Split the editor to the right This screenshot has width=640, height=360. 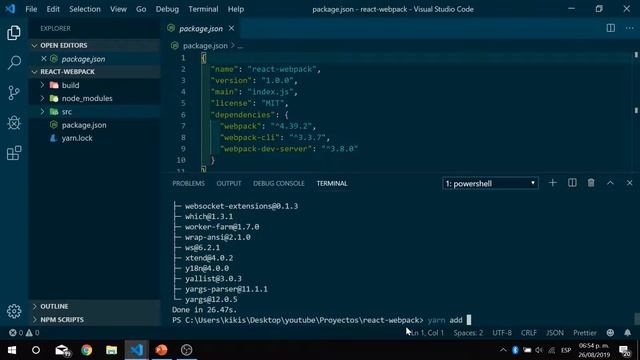pyautogui.click(x=611, y=28)
